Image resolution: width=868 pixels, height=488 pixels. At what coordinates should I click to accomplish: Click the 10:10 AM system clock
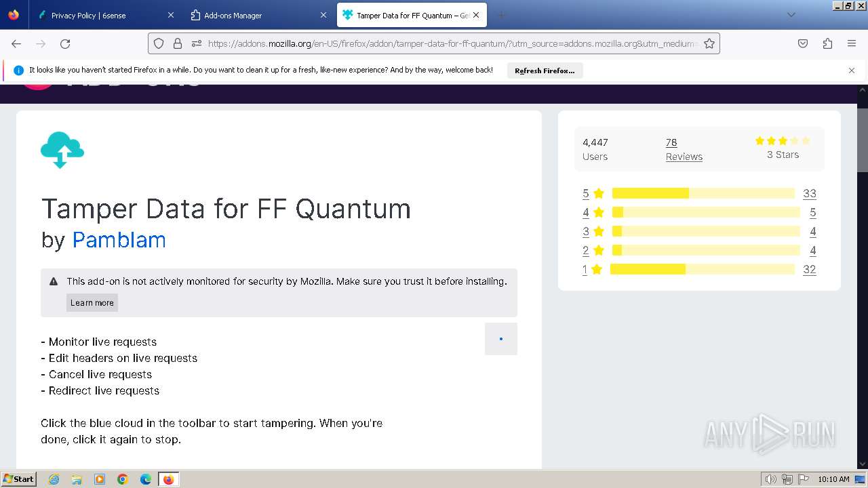click(833, 479)
